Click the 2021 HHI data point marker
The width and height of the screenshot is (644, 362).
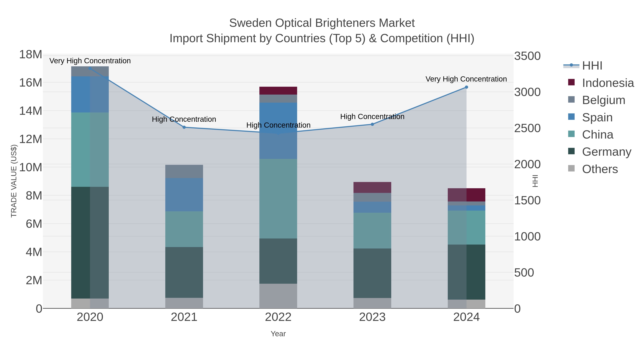(x=184, y=127)
